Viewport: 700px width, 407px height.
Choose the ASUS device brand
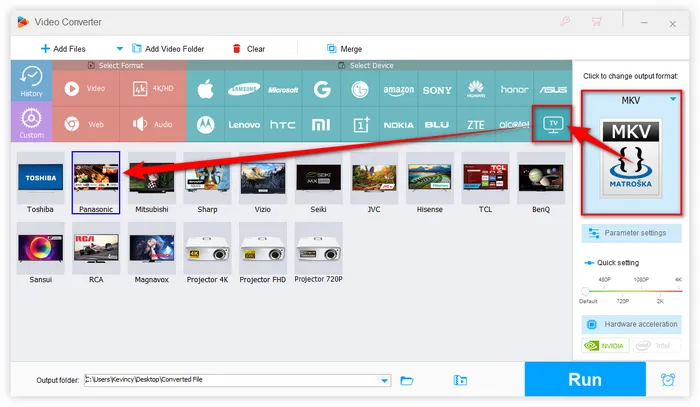point(553,89)
